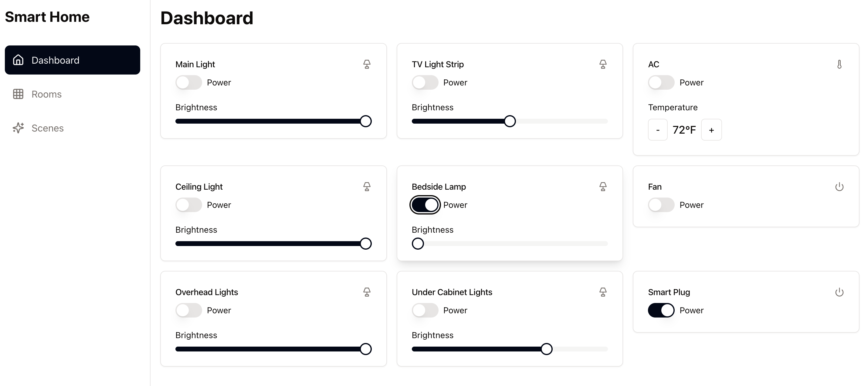Click the sparkle icon next to Scenes
This screenshot has height=386, width=868.
(x=18, y=128)
